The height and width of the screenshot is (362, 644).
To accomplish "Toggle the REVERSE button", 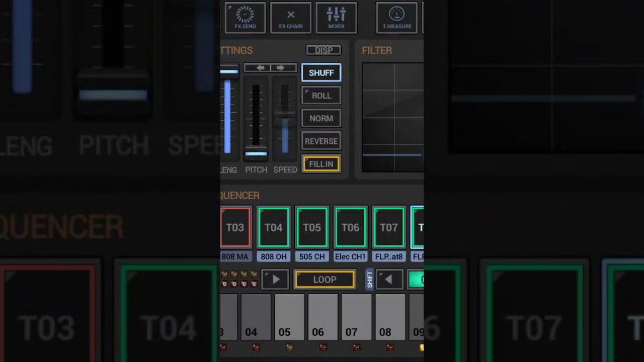I will point(321,141).
